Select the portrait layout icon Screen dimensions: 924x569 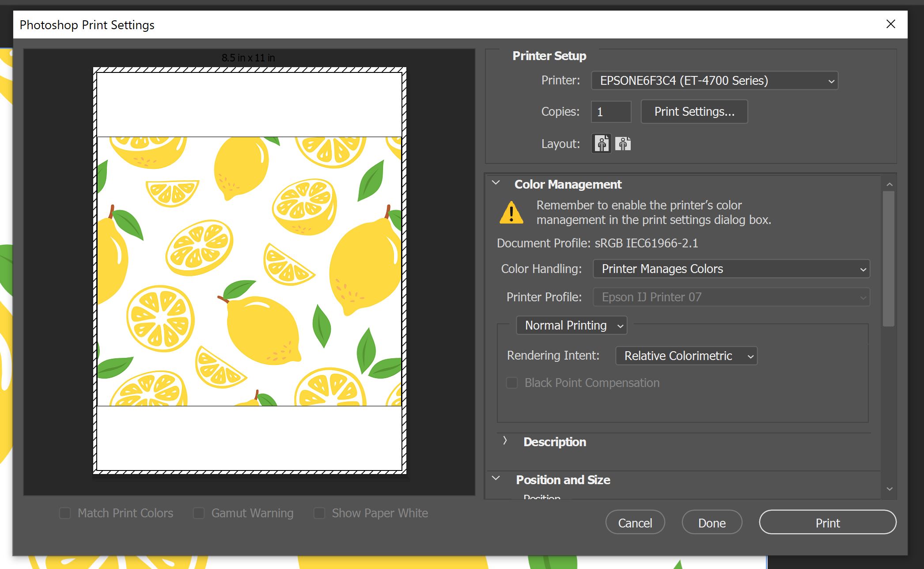[x=601, y=144]
